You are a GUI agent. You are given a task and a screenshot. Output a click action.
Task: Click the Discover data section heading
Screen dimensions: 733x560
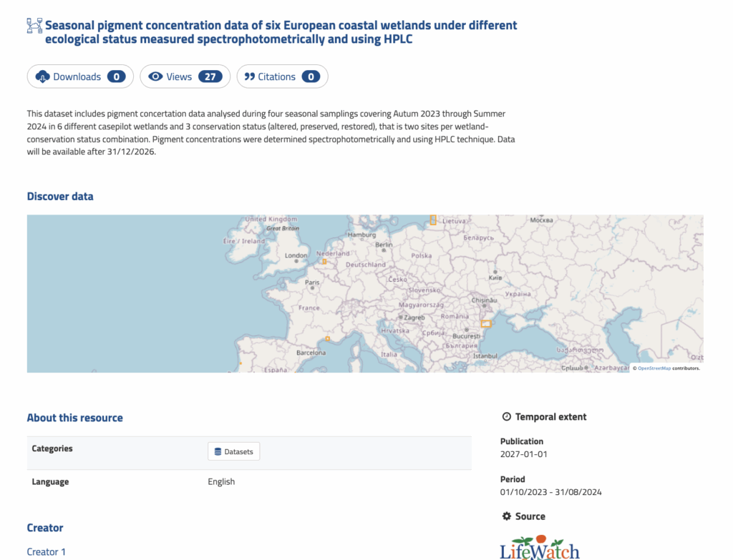60,196
